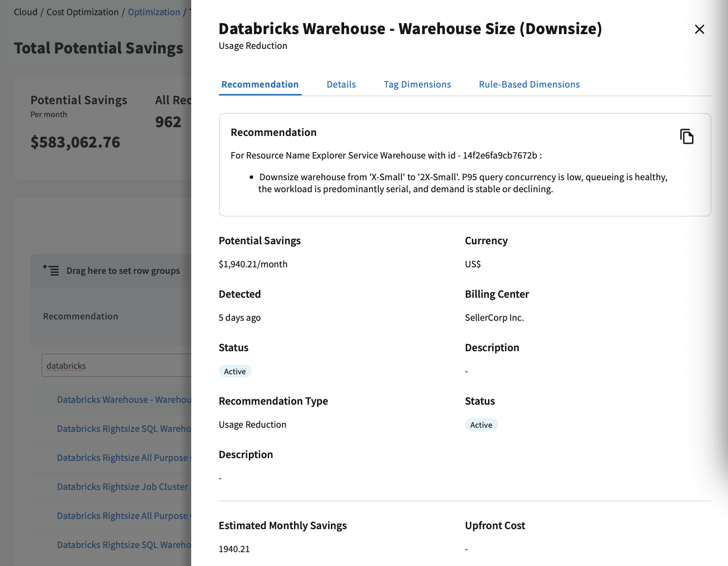Click the Active status badge under Detected

point(235,371)
